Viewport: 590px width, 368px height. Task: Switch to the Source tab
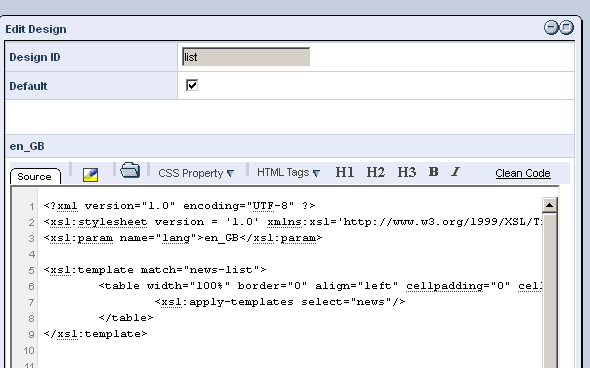tap(35, 176)
